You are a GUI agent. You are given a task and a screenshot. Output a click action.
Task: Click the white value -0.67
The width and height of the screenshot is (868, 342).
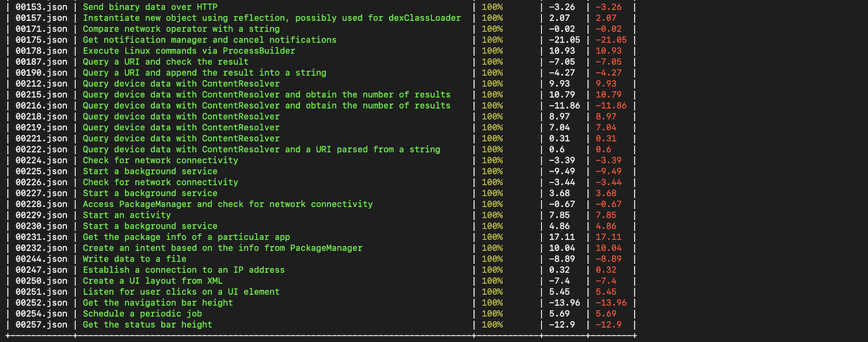point(562,204)
